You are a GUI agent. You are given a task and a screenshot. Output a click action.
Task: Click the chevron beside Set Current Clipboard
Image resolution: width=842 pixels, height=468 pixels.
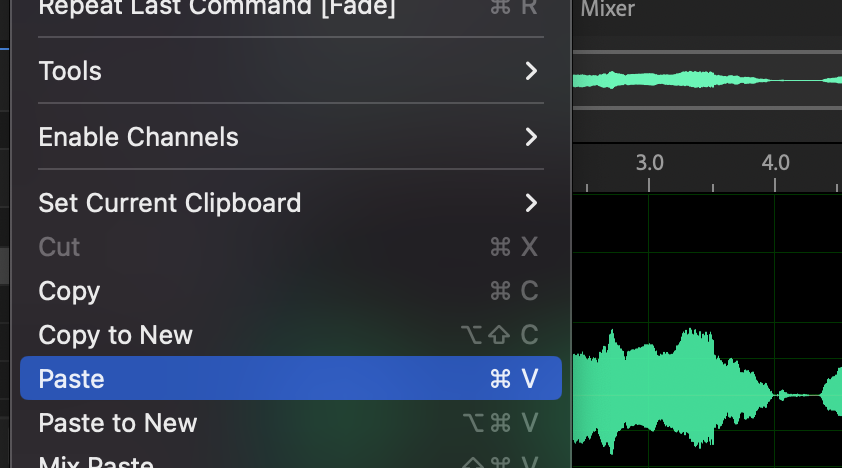[x=531, y=203]
